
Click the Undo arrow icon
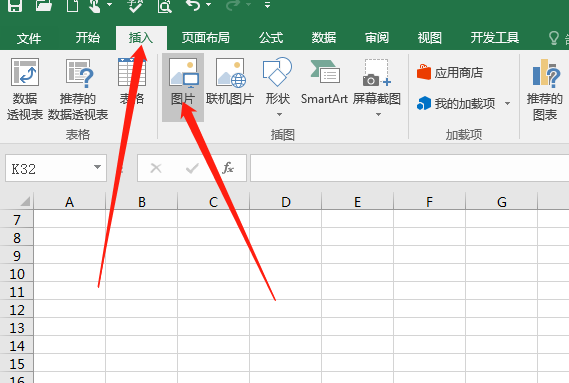pos(193,5)
